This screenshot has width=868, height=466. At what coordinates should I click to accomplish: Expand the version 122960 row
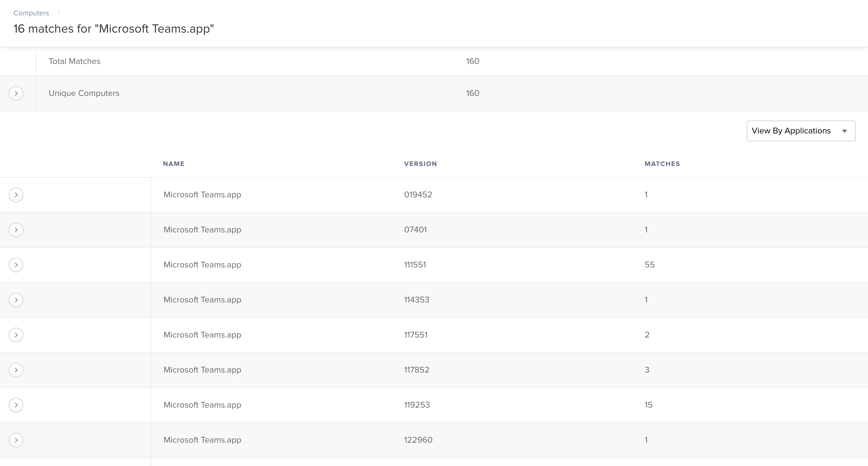point(16,440)
